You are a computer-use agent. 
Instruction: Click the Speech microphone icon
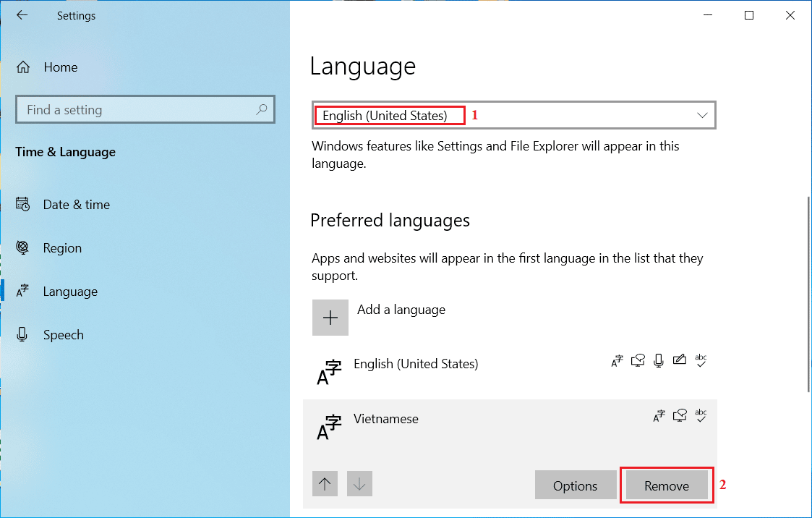pos(23,335)
